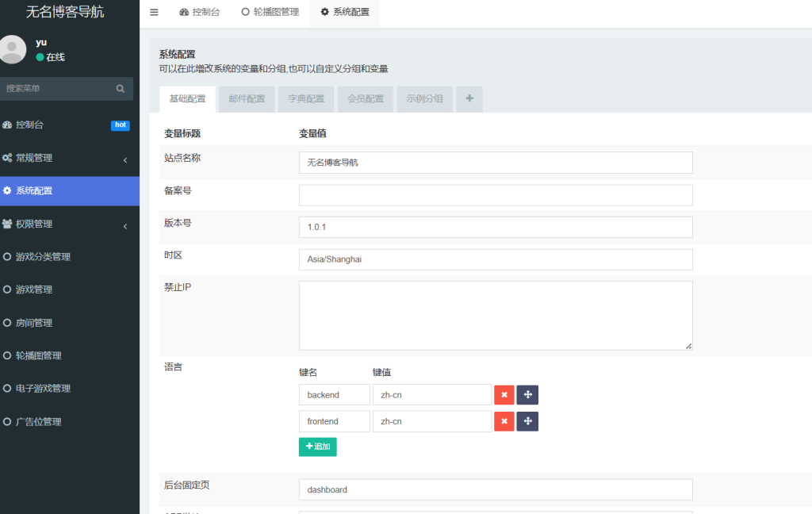Click the search magnifier icon

[x=120, y=88]
